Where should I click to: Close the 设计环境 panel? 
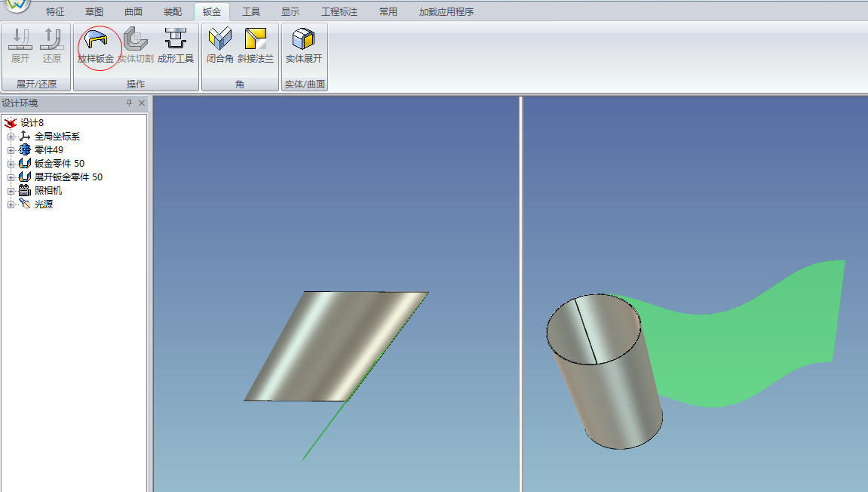[x=142, y=103]
